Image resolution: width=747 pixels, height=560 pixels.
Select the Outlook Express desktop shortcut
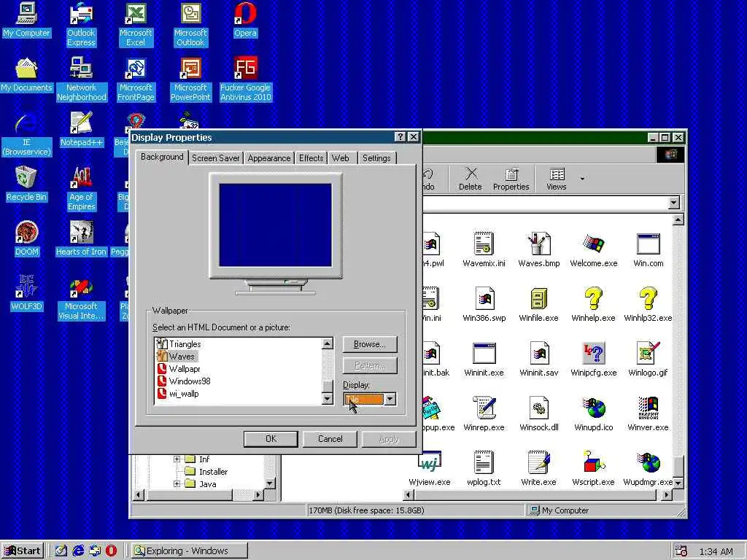[81, 24]
